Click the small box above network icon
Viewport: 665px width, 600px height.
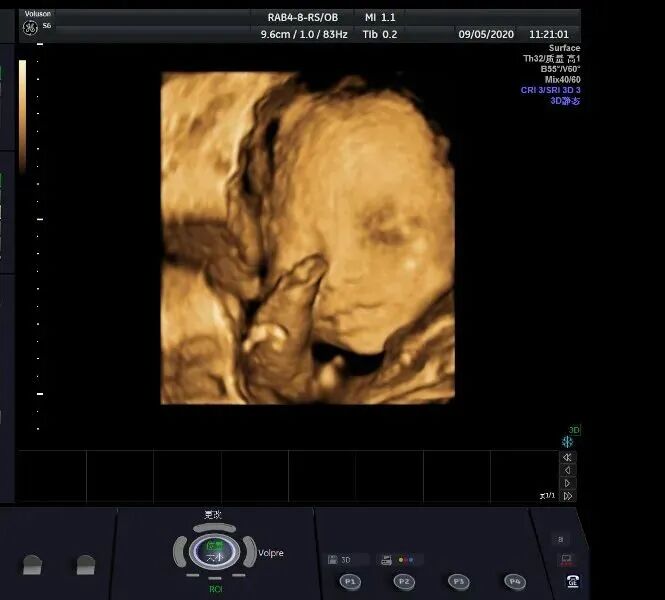point(561,539)
